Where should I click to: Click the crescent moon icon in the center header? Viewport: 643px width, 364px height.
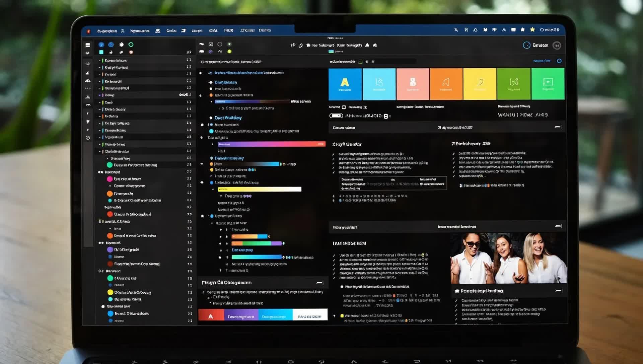[300, 45]
